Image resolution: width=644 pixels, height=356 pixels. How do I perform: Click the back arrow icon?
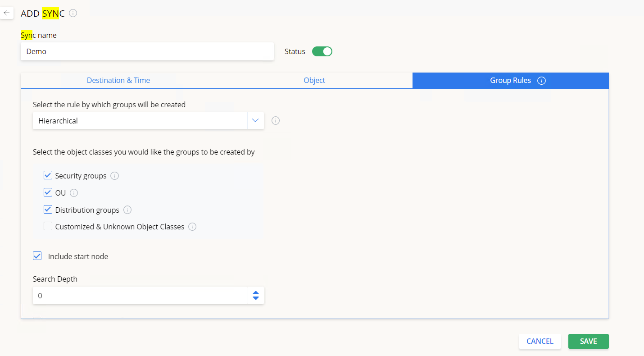pos(6,13)
